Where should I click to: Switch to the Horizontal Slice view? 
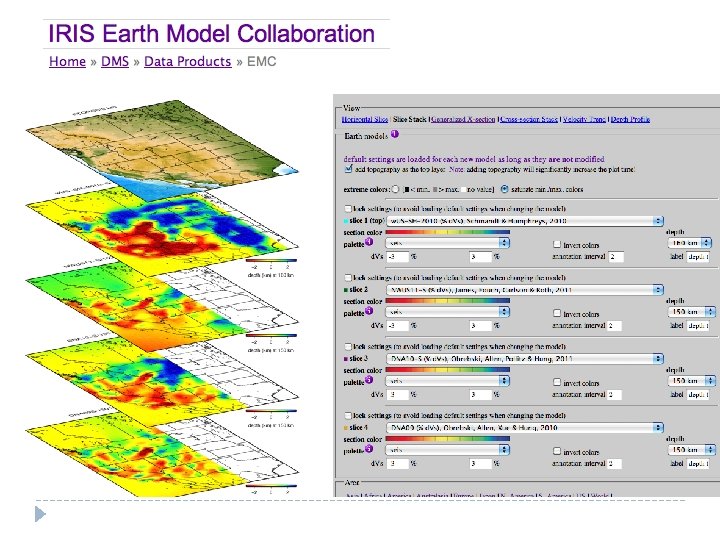[365, 119]
